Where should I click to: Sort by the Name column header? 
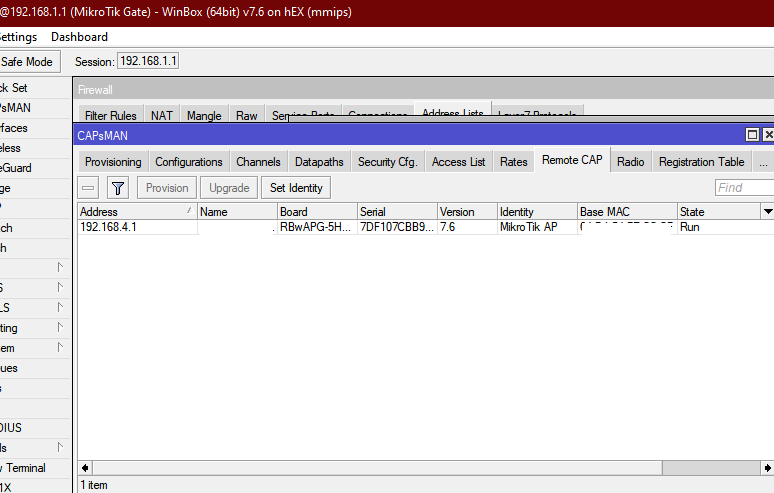[237, 212]
